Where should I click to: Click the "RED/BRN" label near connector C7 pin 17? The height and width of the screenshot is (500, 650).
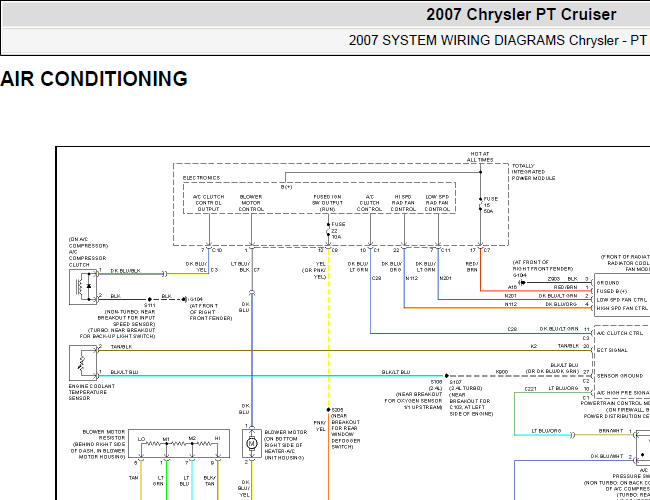472,267
